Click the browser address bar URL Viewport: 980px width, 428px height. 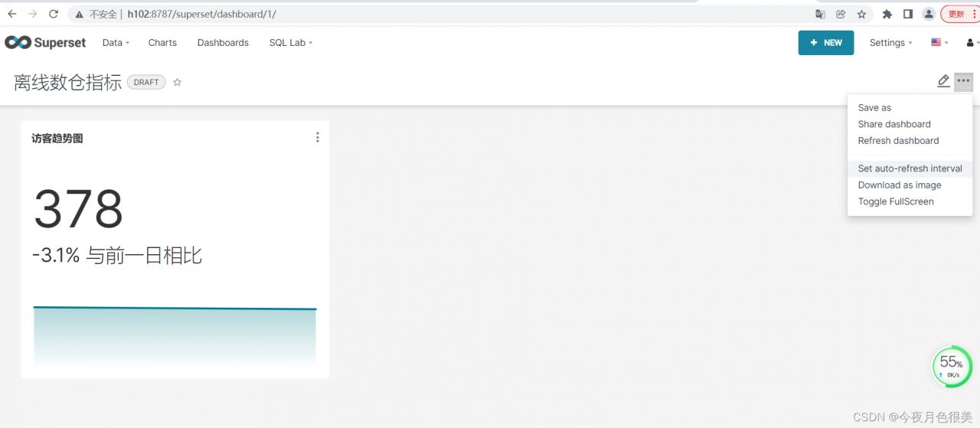[201, 14]
